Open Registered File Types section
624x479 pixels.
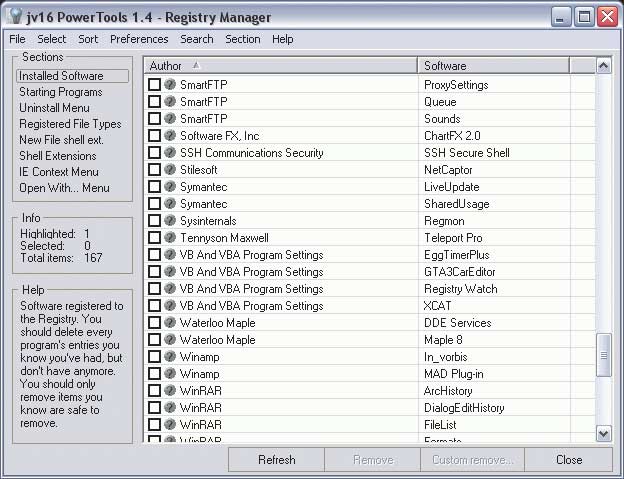click(x=70, y=124)
